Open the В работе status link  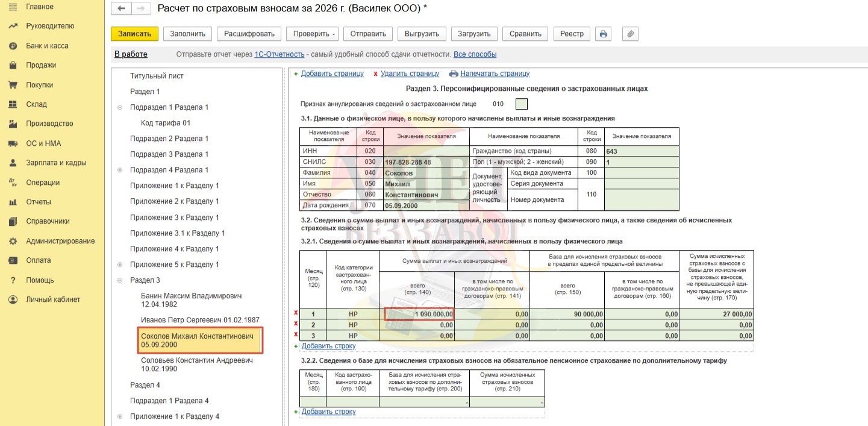point(131,54)
